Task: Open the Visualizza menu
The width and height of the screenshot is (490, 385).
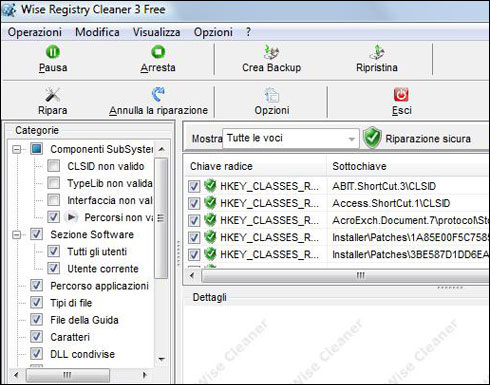Action: tap(156, 32)
